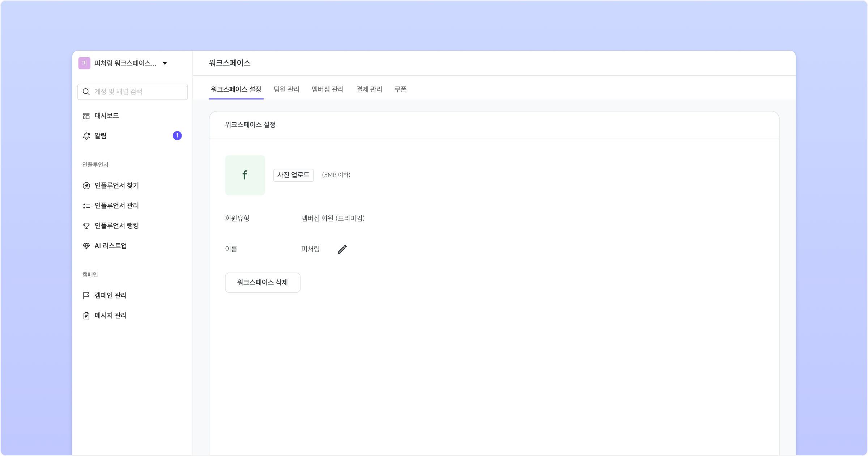
Task: Open the 멤버십 관리 tab
Action: coord(328,89)
